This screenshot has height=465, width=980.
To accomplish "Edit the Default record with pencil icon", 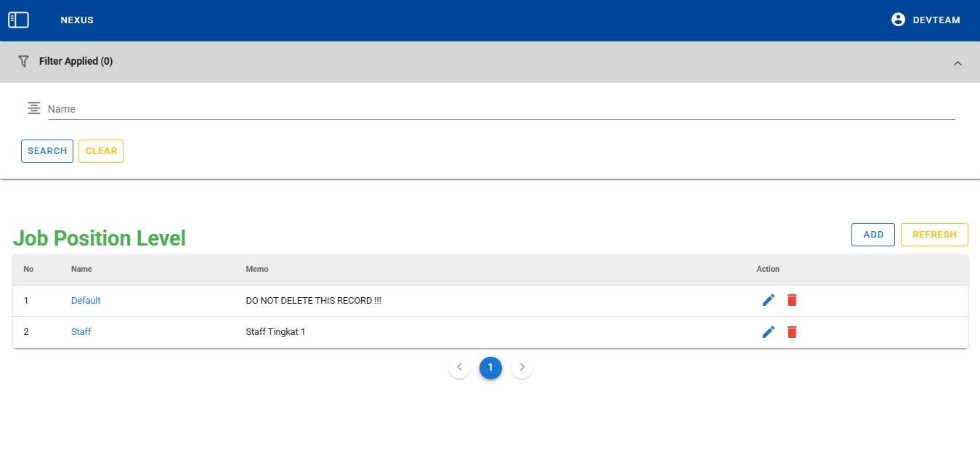I will [x=769, y=300].
